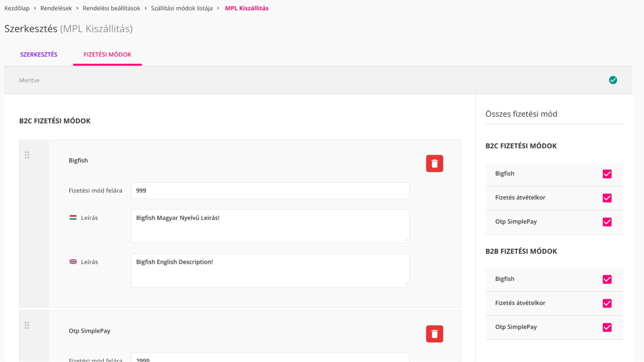Screen dimensions: 644x362
Task: Grab the Otp SimplePay drag handle
Action: [x=27, y=325]
